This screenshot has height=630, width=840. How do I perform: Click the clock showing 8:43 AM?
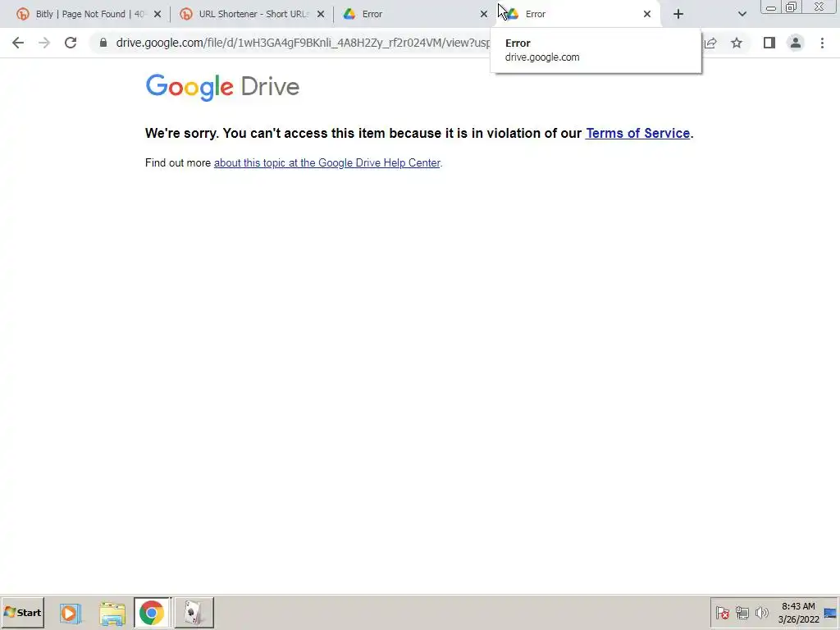798,613
